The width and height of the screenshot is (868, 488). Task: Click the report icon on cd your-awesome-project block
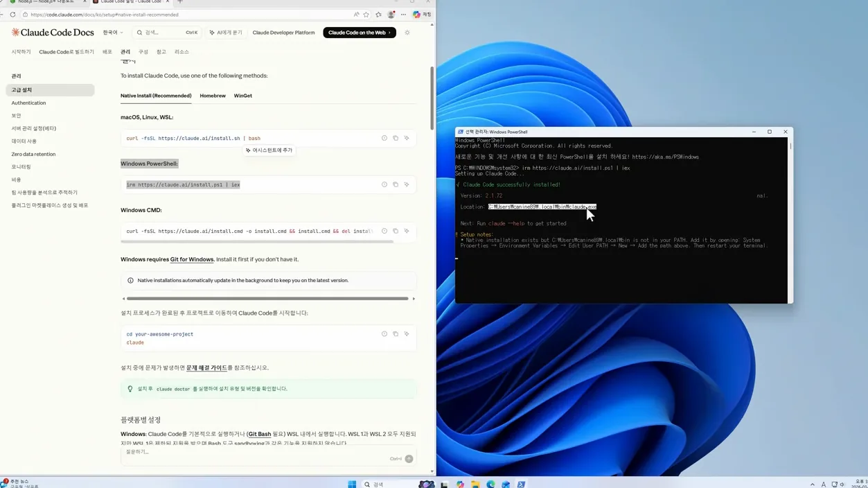(x=384, y=333)
